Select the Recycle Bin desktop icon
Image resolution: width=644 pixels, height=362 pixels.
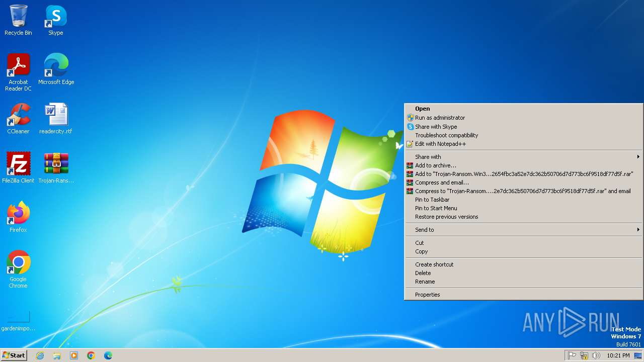[18, 21]
